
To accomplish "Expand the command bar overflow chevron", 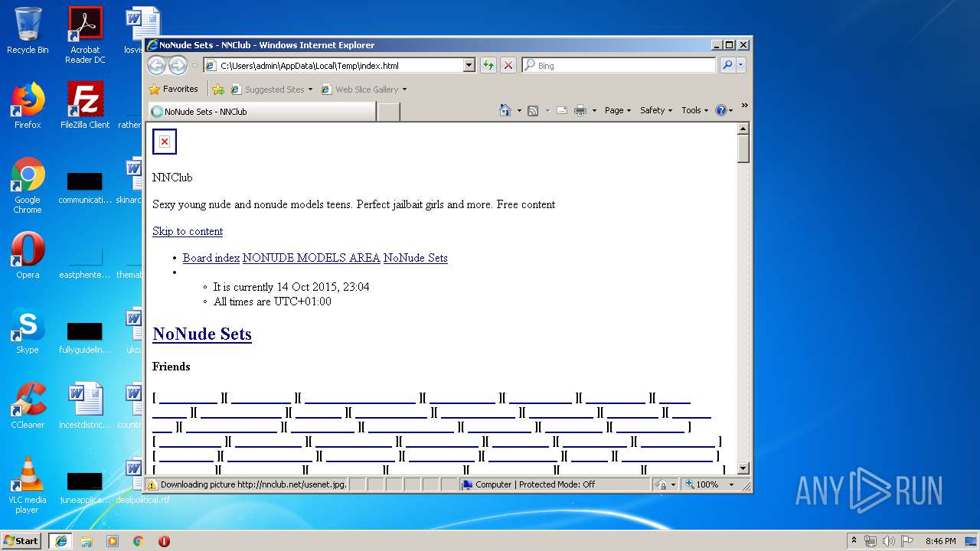I will pos(744,106).
